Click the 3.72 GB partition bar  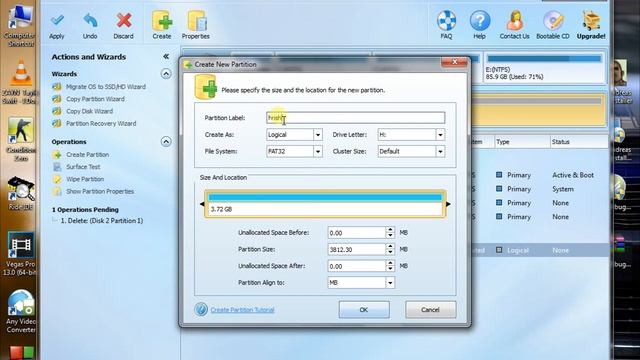325,204
